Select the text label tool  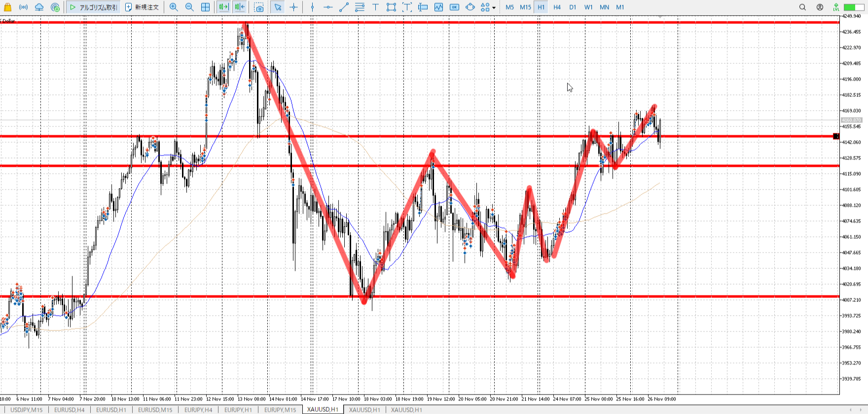(375, 7)
